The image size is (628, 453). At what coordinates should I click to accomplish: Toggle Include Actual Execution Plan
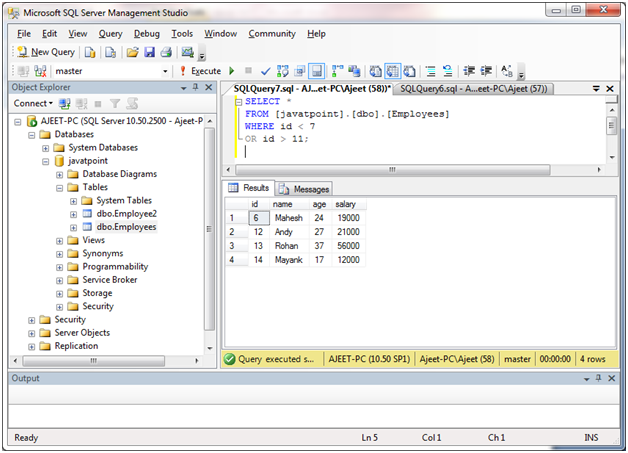coord(337,71)
